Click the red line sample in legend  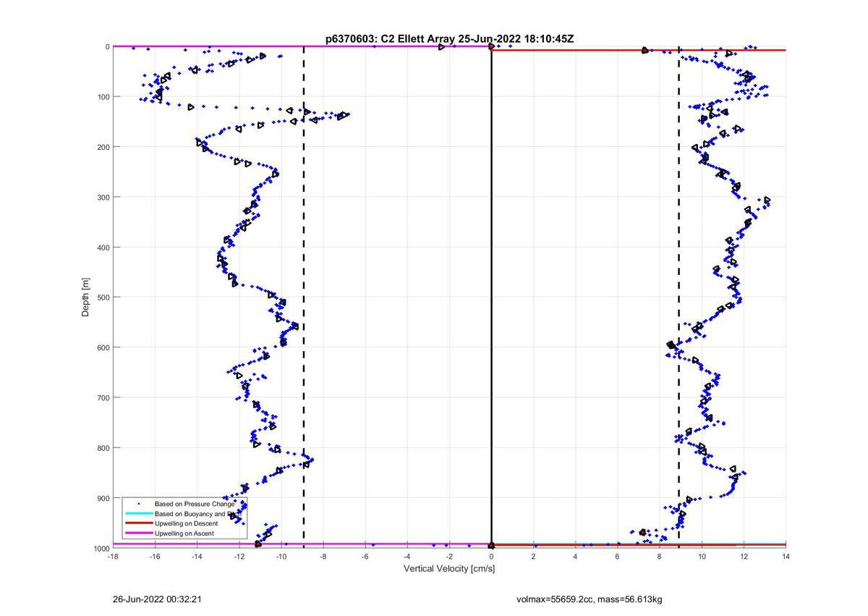pyautogui.click(x=138, y=523)
